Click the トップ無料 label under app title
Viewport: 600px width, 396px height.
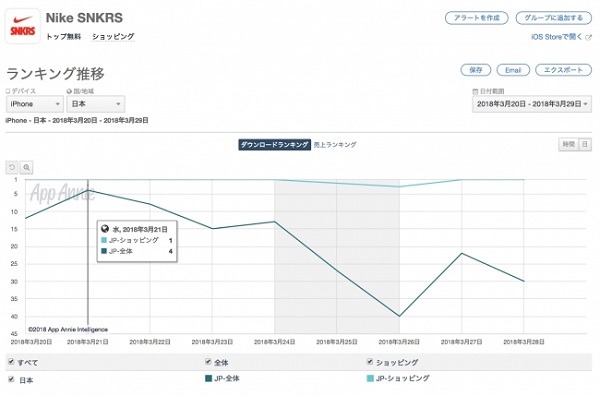tap(64, 37)
